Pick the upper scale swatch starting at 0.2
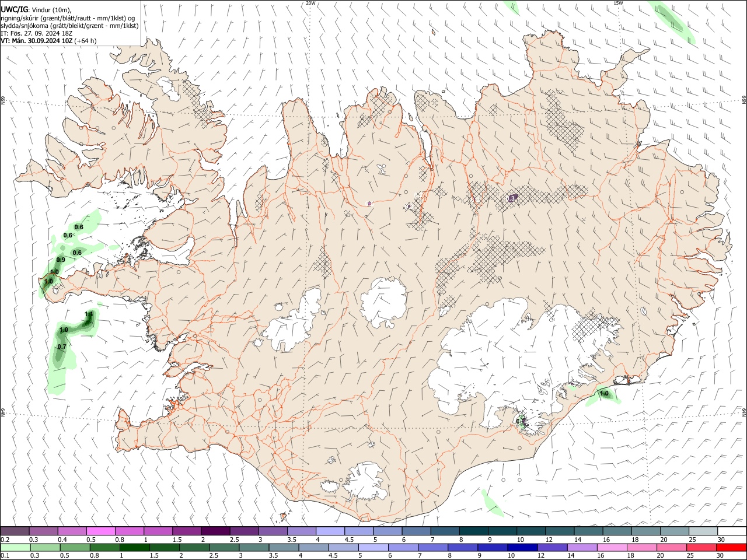747x560 pixels. pyautogui.click(x=15, y=531)
